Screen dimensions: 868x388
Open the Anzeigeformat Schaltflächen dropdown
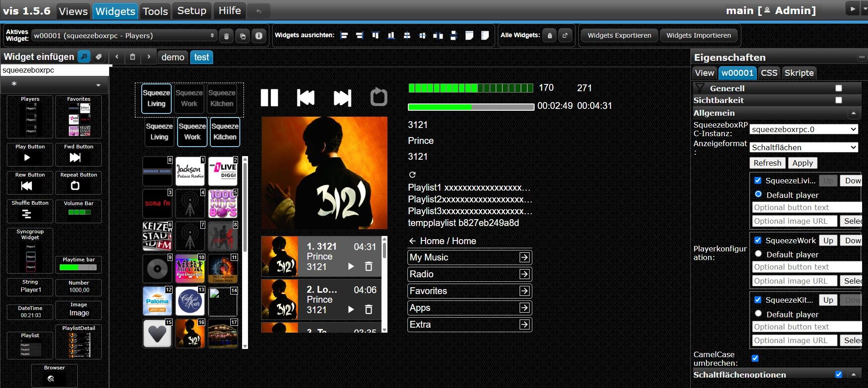[x=804, y=147]
